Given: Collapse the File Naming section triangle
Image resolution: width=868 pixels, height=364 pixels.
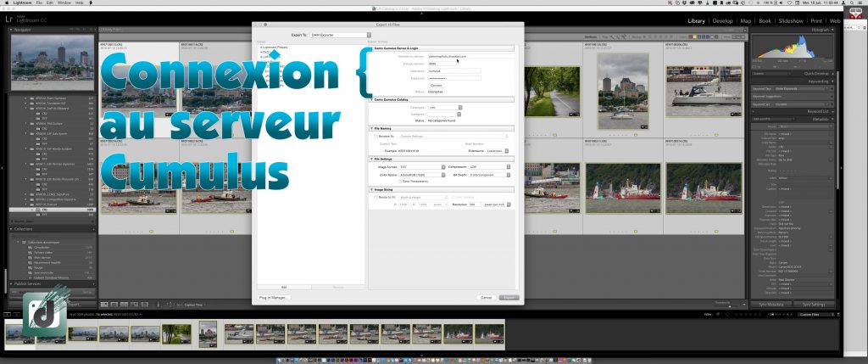Looking at the screenshot, I should tap(371, 128).
